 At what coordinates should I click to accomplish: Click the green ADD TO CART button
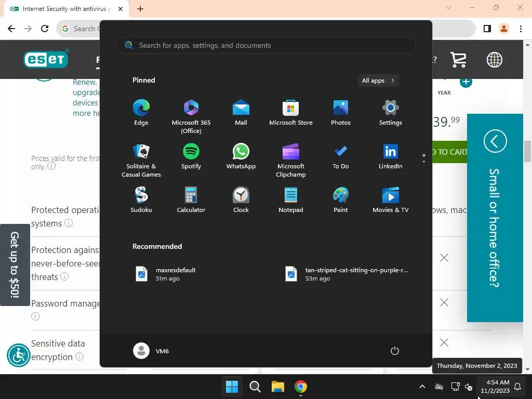449,152
